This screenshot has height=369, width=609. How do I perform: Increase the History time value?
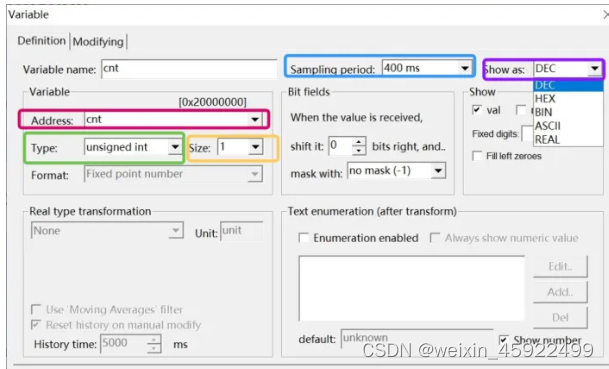tap(154, 339)
